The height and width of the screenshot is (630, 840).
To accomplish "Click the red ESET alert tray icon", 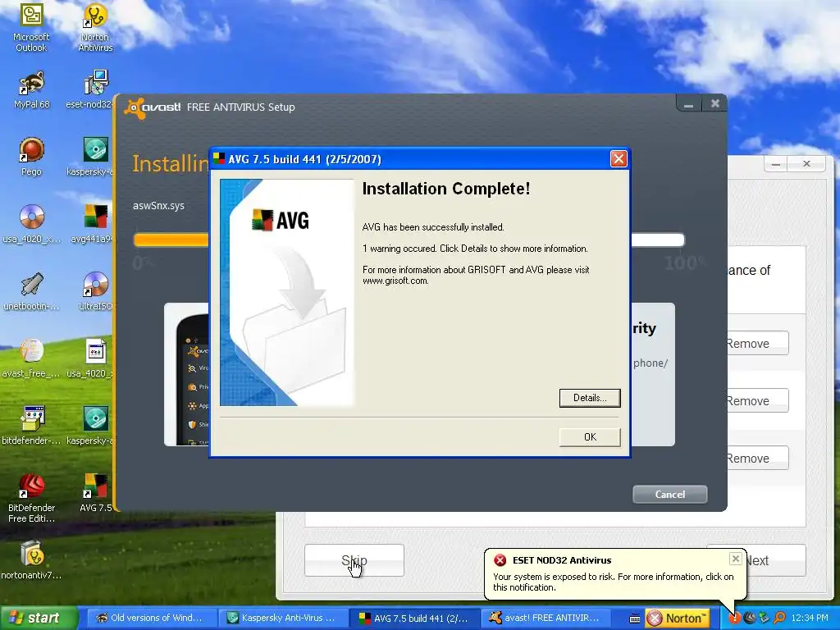I will (734, 619).
